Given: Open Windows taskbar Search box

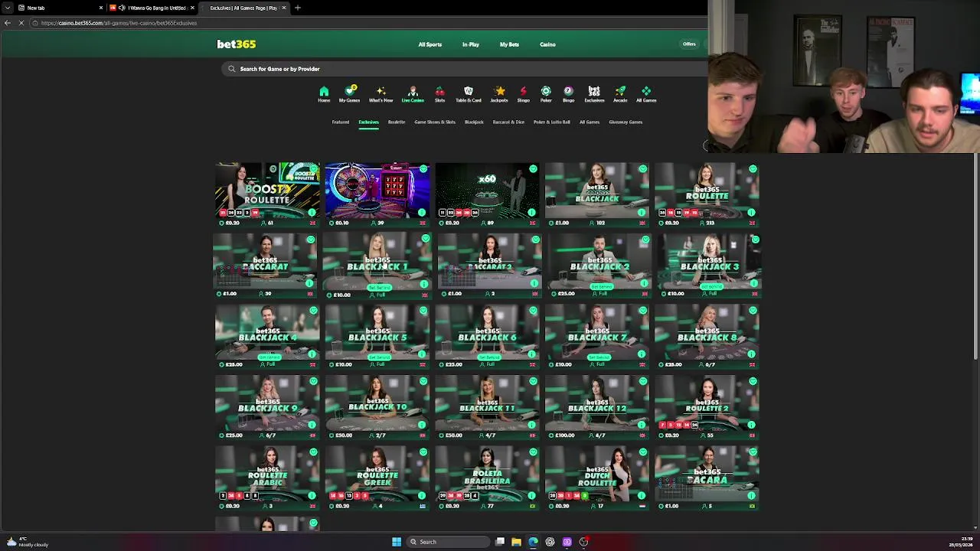Looking at the screenshot, I should coord(448,542).
